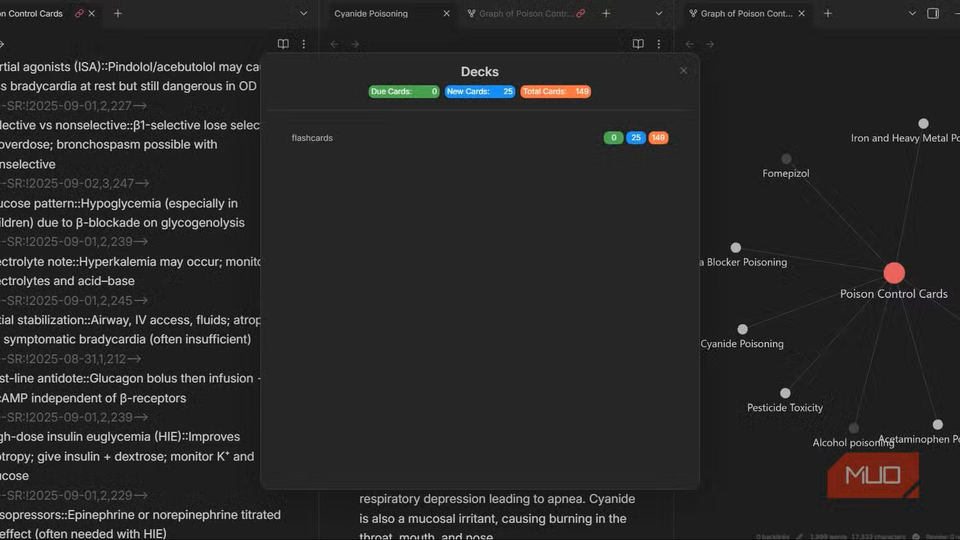Close the Decks modal with the X

click(683, 71)
